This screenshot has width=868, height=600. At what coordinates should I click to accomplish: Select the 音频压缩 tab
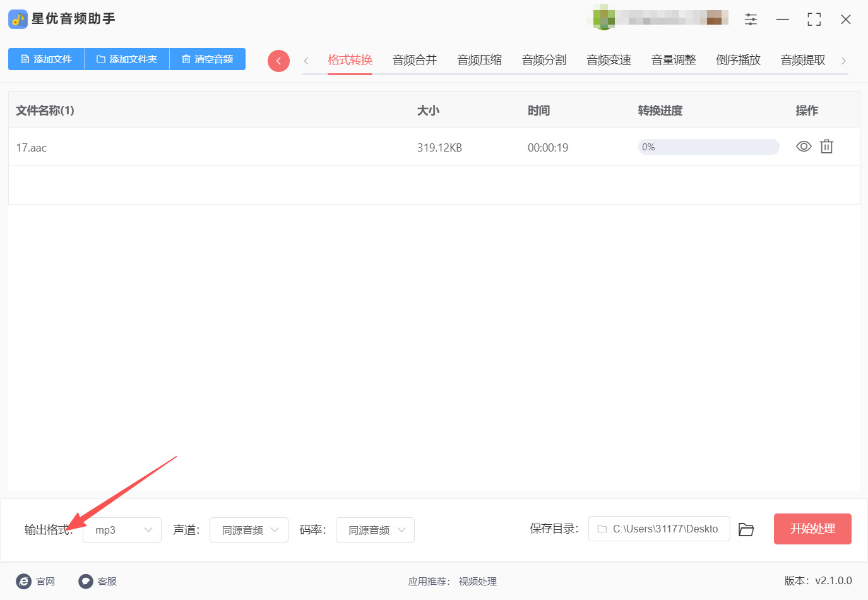pyautogui.click(x=479, y=60)
